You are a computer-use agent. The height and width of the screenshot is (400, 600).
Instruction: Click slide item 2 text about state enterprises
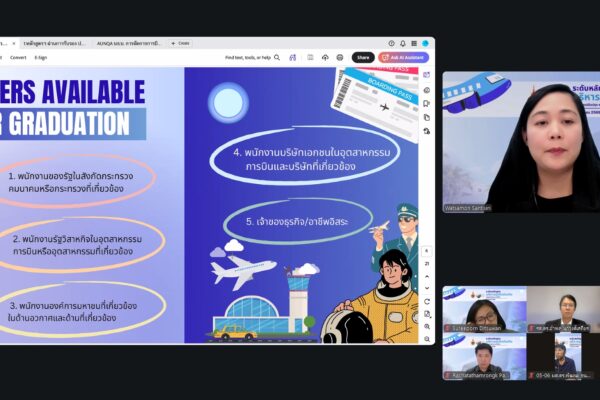point(77,245)
